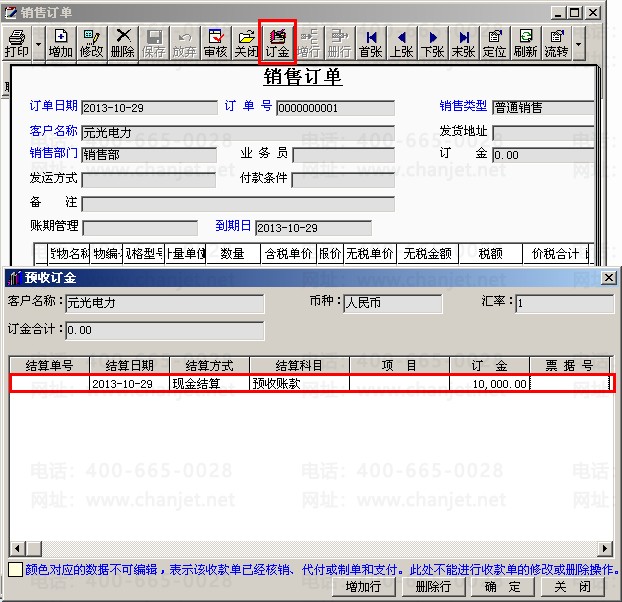Click the 审核 audit icon
Viewport: 622px width, 602px height.
pos(215,43)
